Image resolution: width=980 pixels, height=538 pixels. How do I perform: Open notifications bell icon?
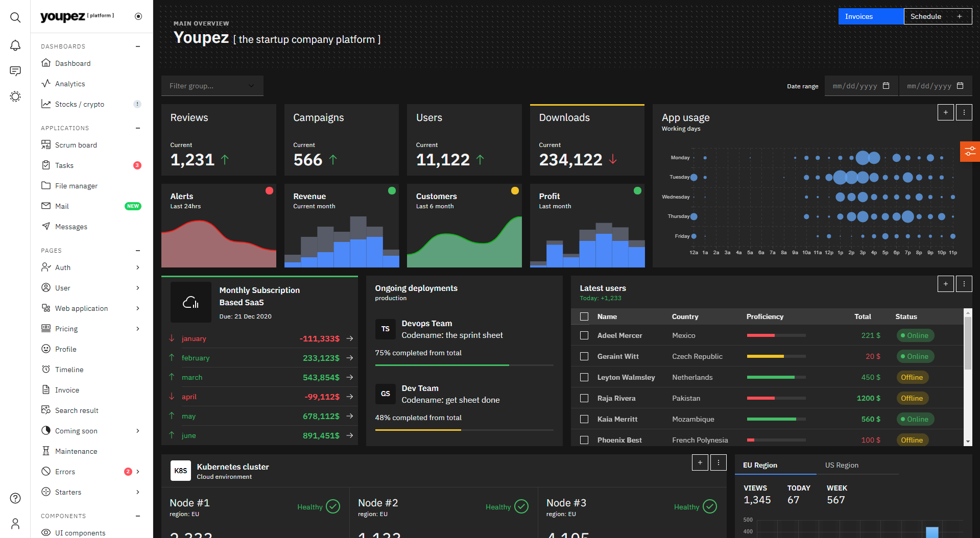pos(15,45)
